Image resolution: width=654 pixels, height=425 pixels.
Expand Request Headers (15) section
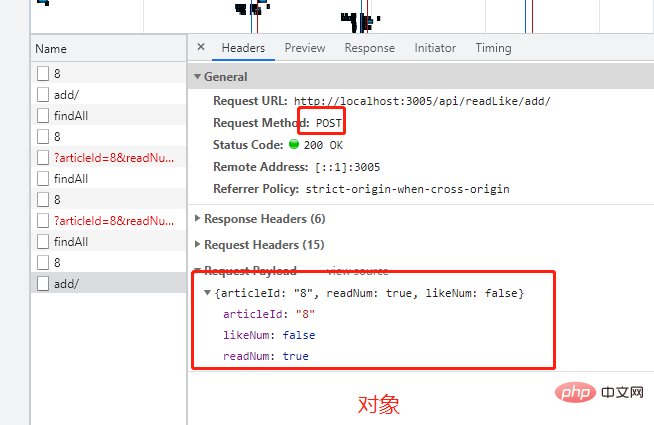click(198, 244)
